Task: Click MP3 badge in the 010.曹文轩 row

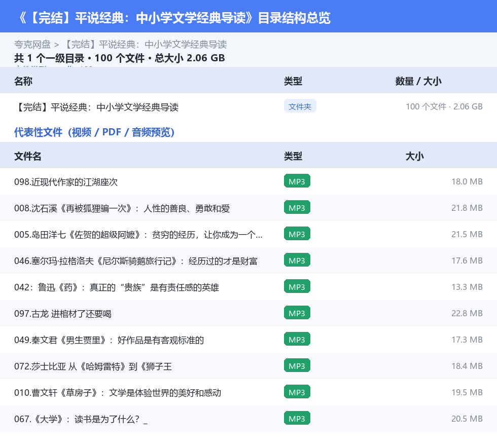Action: click(x=297, y=392)
